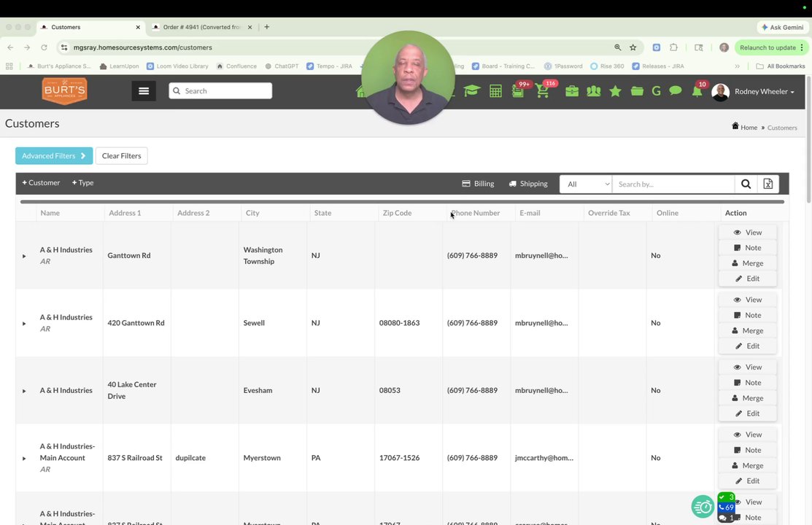Open the green completed tasks counter showing 3
This screenshot has width=812, height=525.
pos(727,497)
